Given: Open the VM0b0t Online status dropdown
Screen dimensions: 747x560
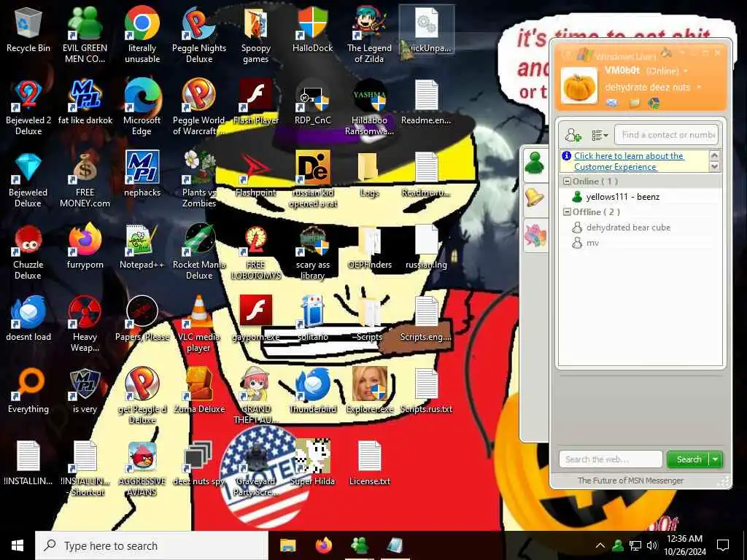Looking at the screenshot, I should (x=686, y=71).
